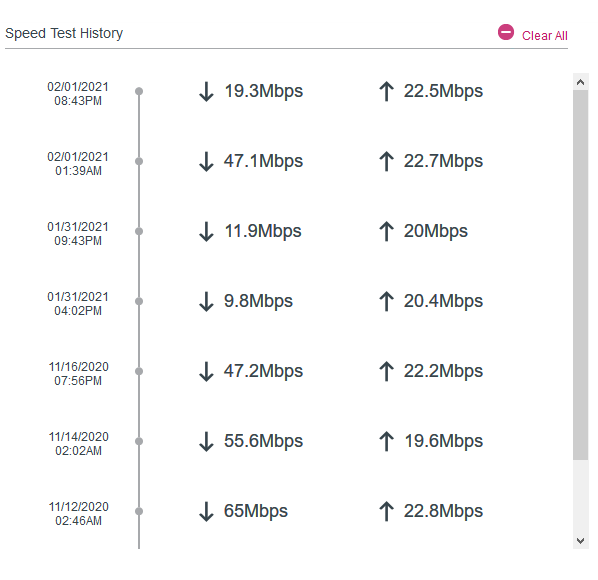Click the timeline dot for 11/16/2020 07:56PM
This screenshot has width=598, height=580.
tap(139, 371)
